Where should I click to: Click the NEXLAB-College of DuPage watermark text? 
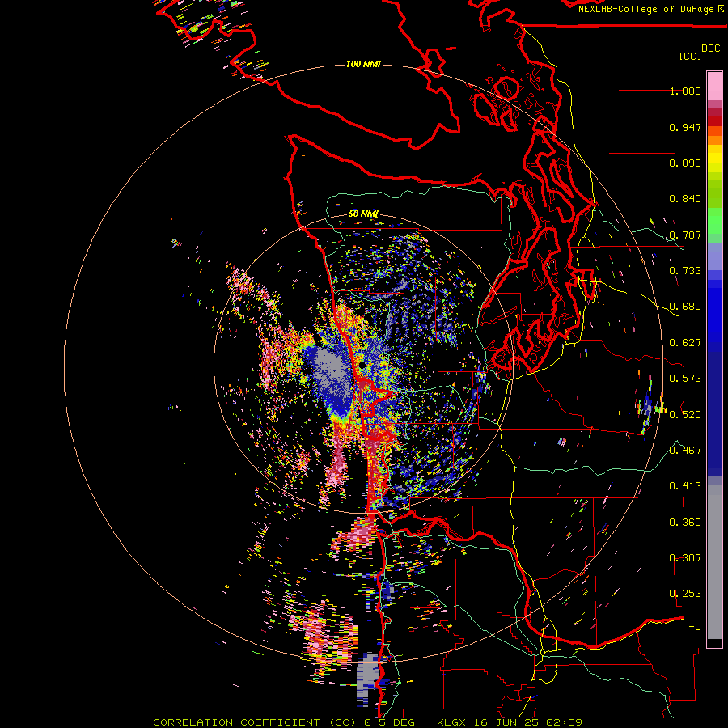[x=645, y=9]
